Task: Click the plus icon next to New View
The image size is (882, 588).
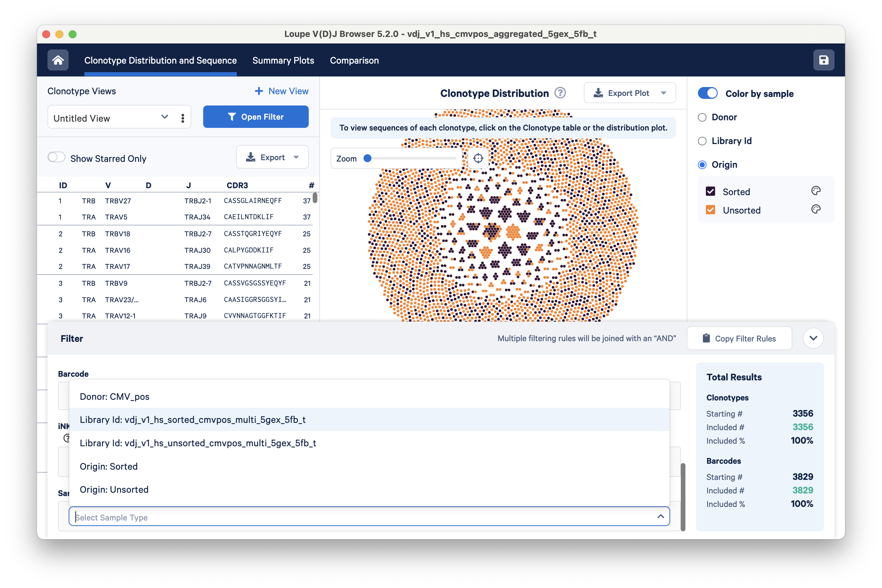Action: (259, 91)
